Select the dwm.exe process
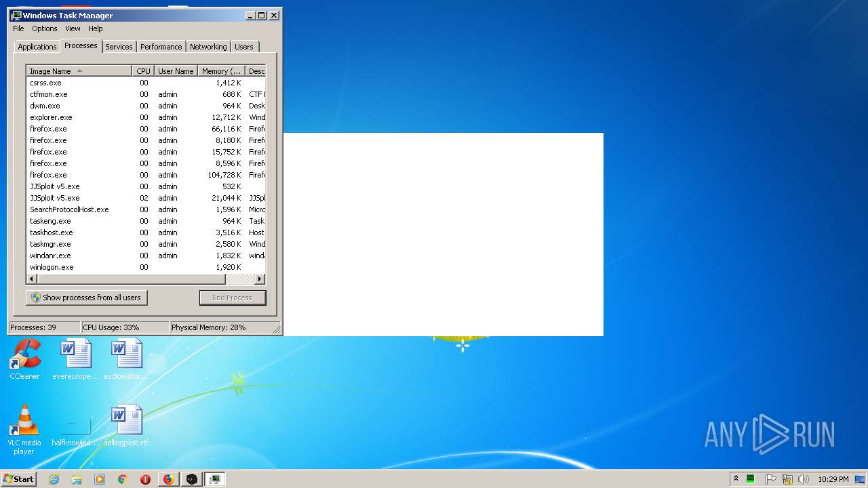This screenshot has height=488, width=868. (146, 106)
